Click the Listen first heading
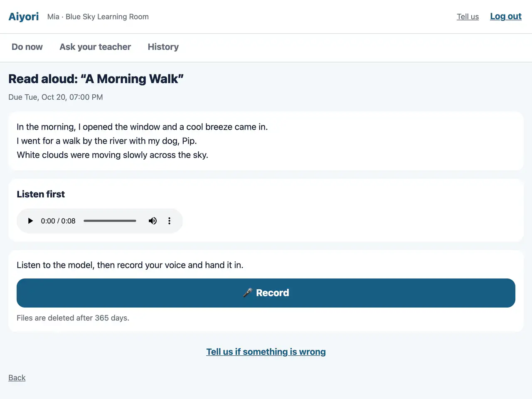The width and height of the screenshot is (532, 399). [41, 194]
